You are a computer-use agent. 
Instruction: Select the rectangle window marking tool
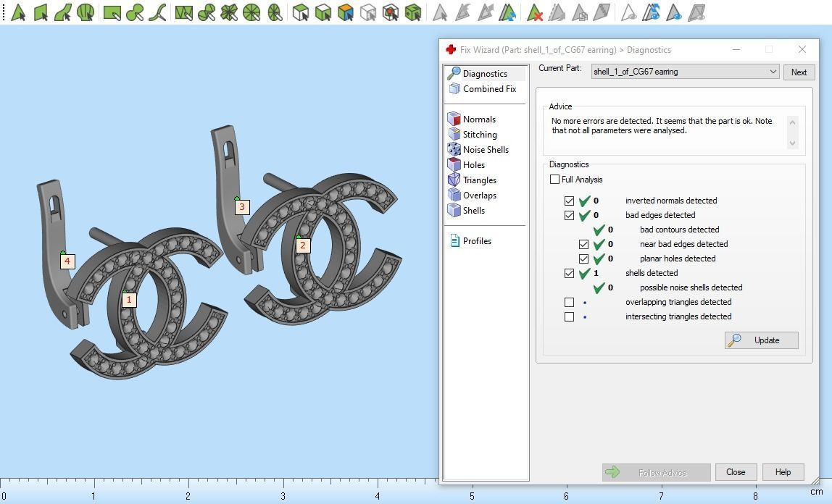[112, 12]
